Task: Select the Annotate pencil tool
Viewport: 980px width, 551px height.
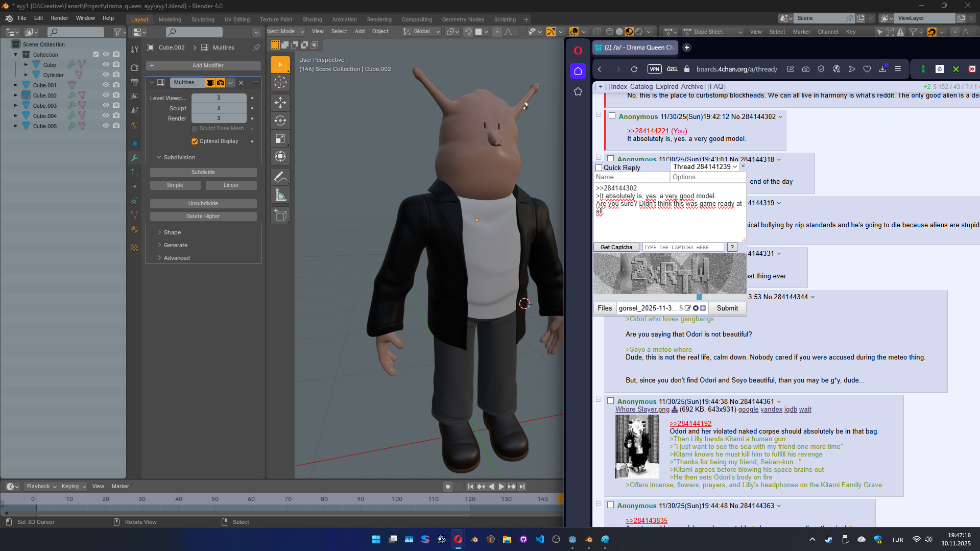Action: point(280,177)
